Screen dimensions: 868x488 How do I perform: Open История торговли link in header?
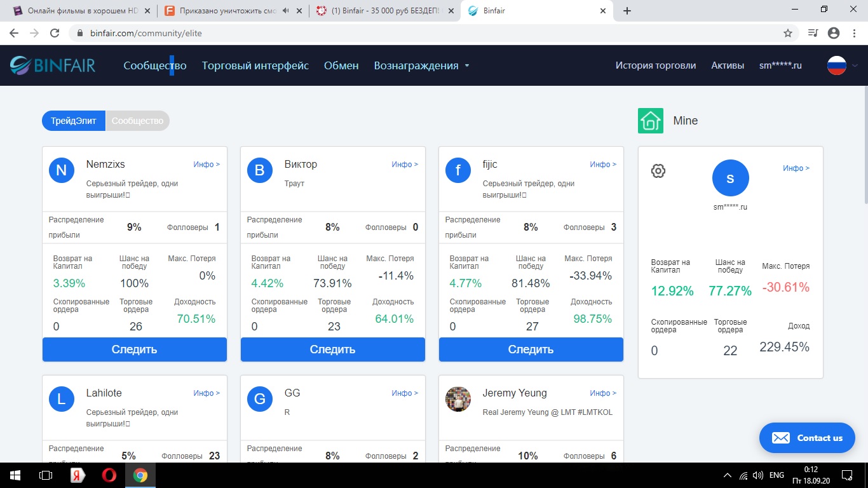click(655, 65)
